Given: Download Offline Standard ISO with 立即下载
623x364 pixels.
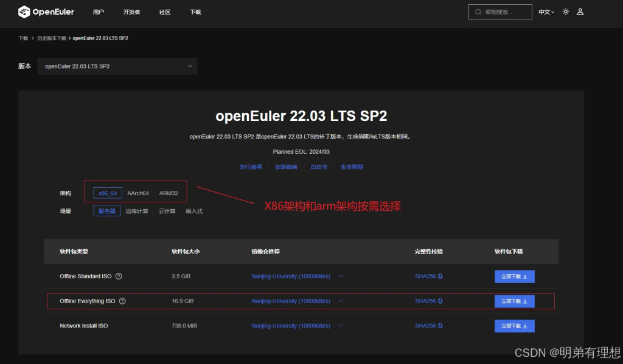Looking at the screenshot, I should point(515,276).
